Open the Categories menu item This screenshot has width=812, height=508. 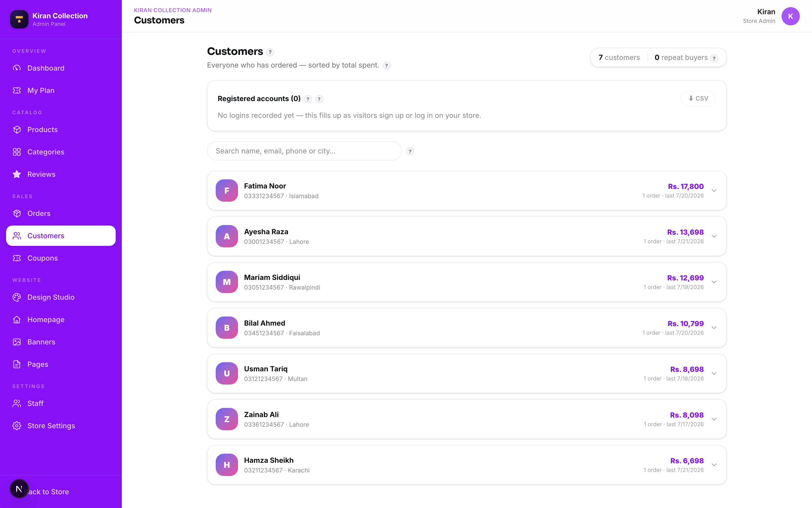pos(61,152)
